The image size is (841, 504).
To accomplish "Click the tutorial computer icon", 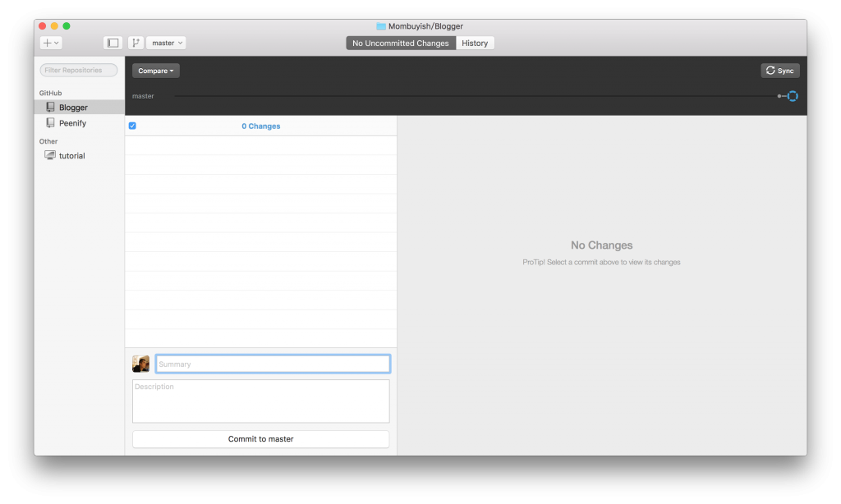I will [50, 155].
